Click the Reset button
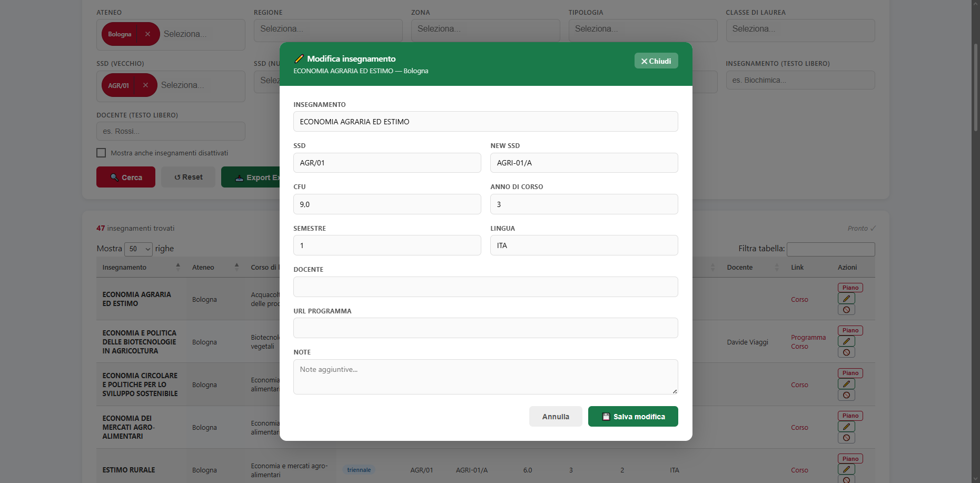The height and width of the screenshot is (483, 980). [x=188, y=177]
